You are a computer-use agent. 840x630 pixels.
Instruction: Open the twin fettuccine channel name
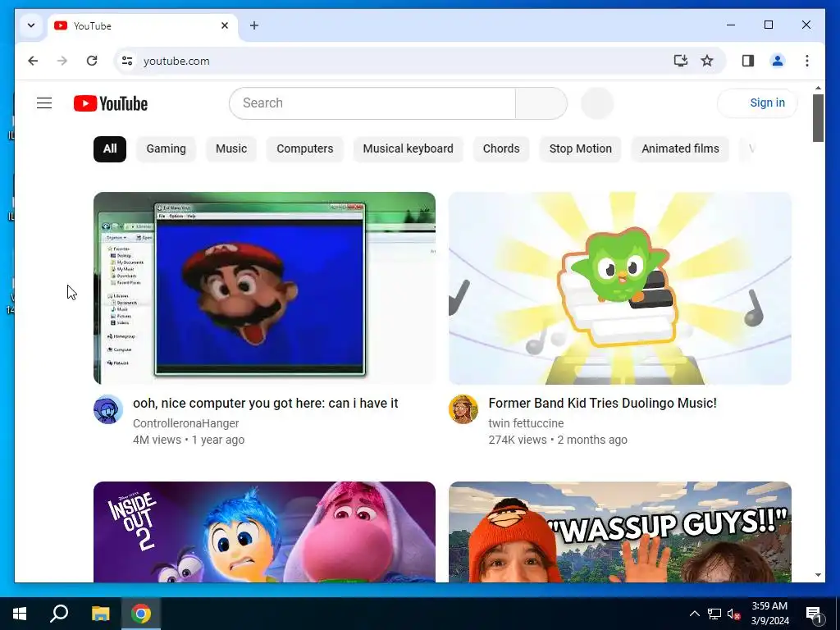[526, 423]
